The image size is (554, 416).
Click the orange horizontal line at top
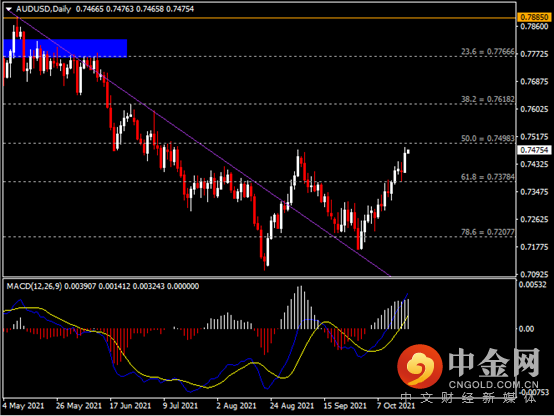(x=260, y=18)
